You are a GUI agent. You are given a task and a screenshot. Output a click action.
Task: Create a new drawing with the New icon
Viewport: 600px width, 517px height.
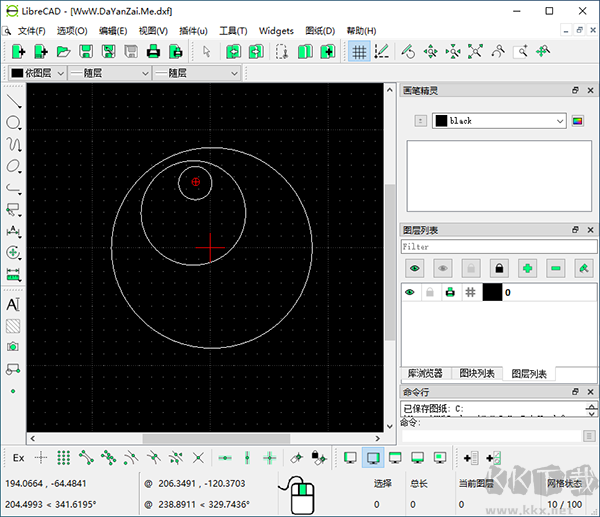pyautogui.click(x=18, y=52)
